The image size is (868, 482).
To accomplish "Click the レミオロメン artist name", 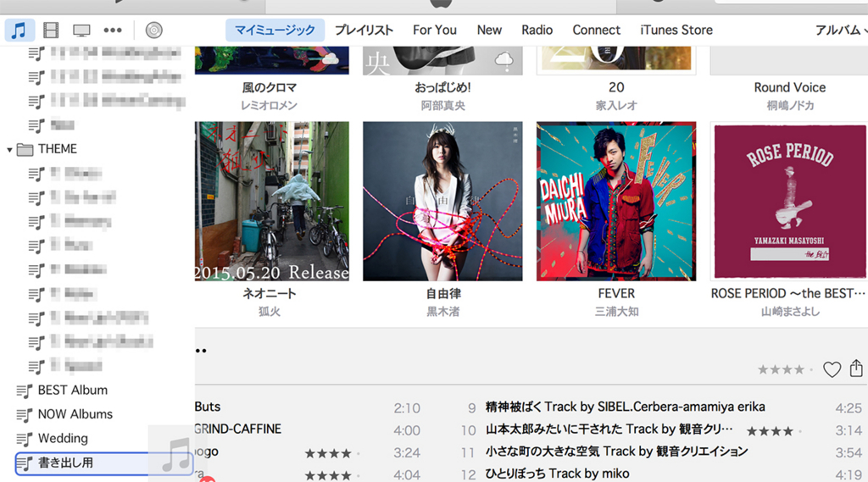I will 269,106.
